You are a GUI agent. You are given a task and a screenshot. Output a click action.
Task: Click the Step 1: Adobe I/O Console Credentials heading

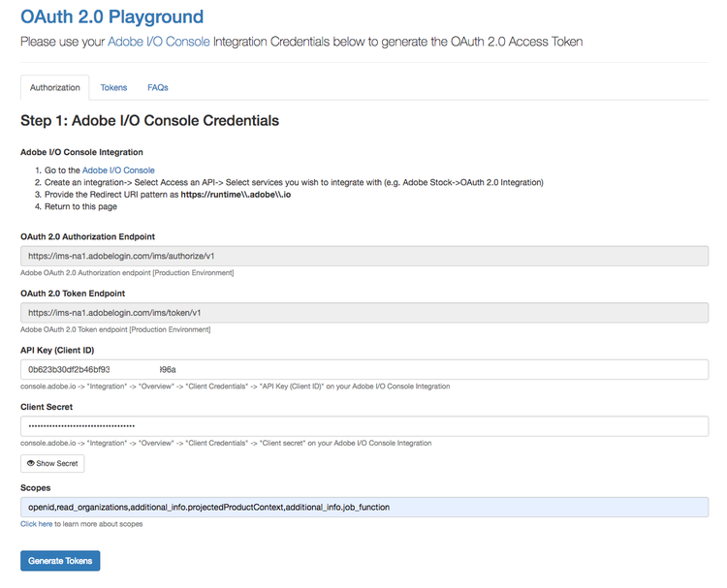point(149,120)
